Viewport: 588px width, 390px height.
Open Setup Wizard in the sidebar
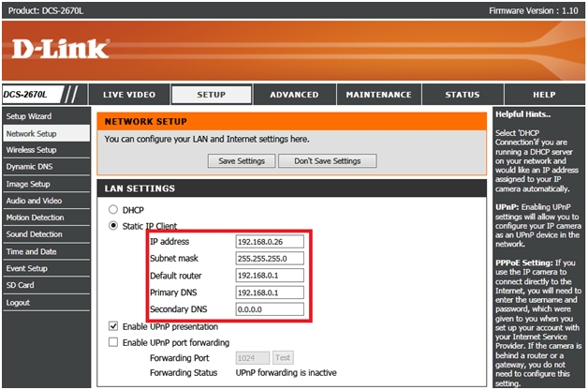pos(29,116)
